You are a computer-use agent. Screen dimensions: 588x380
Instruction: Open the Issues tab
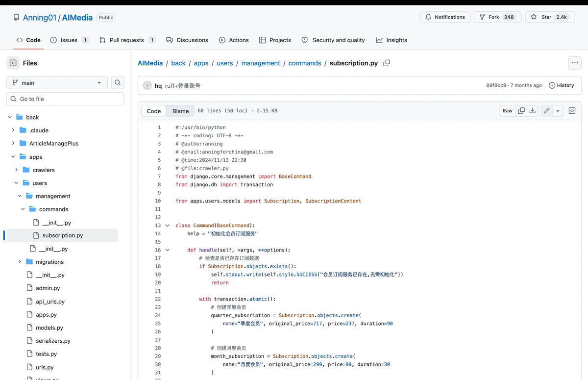click(x=70, y=40)
